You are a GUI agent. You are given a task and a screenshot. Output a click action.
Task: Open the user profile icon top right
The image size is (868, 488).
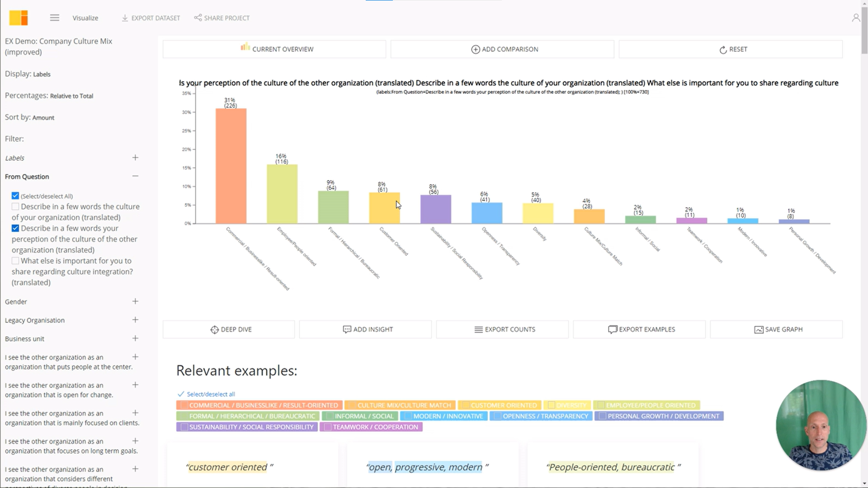pos(856,17)
